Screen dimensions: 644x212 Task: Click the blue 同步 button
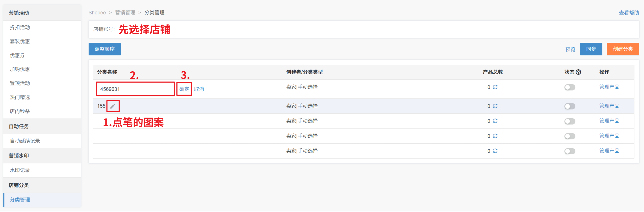[x=591, y=49]
